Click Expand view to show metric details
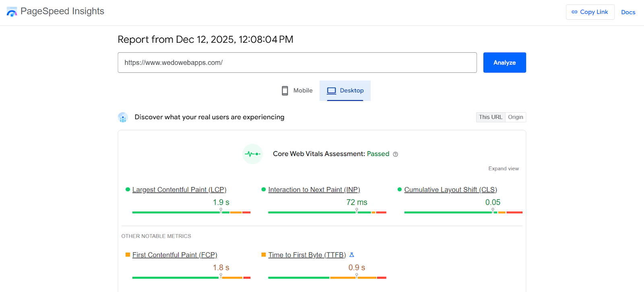 tap(503, 168)
